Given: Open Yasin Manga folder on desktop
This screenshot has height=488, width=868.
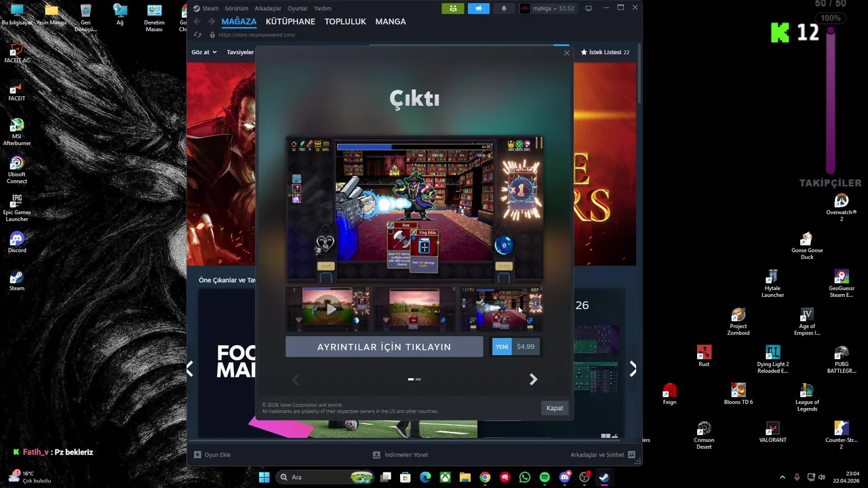Looking at the screenshot, I should (52, 15).
